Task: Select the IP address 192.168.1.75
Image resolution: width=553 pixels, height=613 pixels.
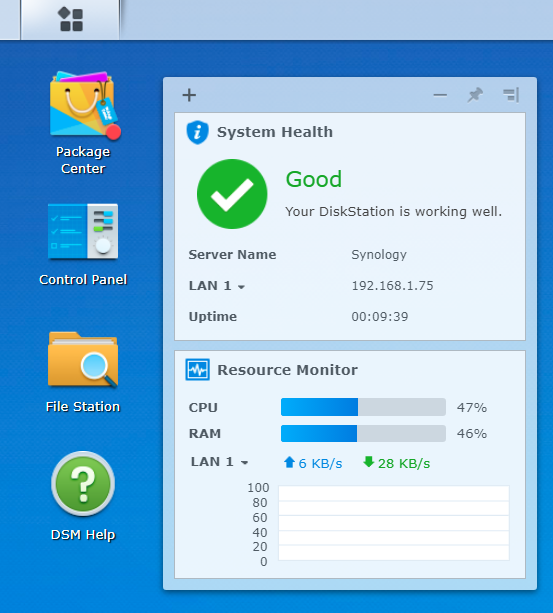Action: pos(392,286)
